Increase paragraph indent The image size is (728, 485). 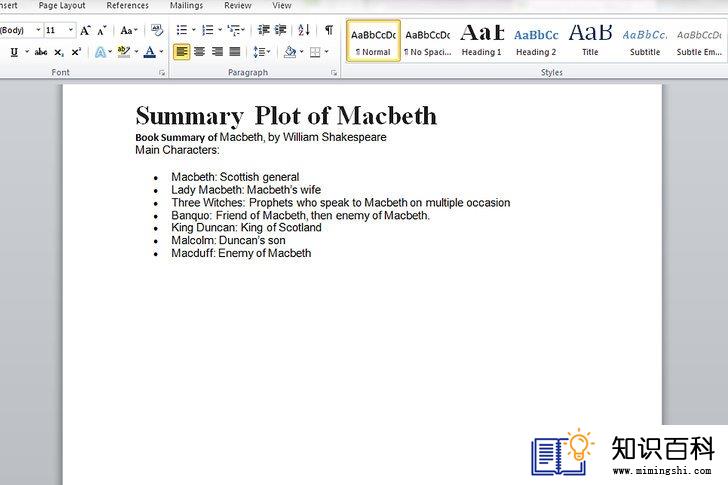pos(280,31)
